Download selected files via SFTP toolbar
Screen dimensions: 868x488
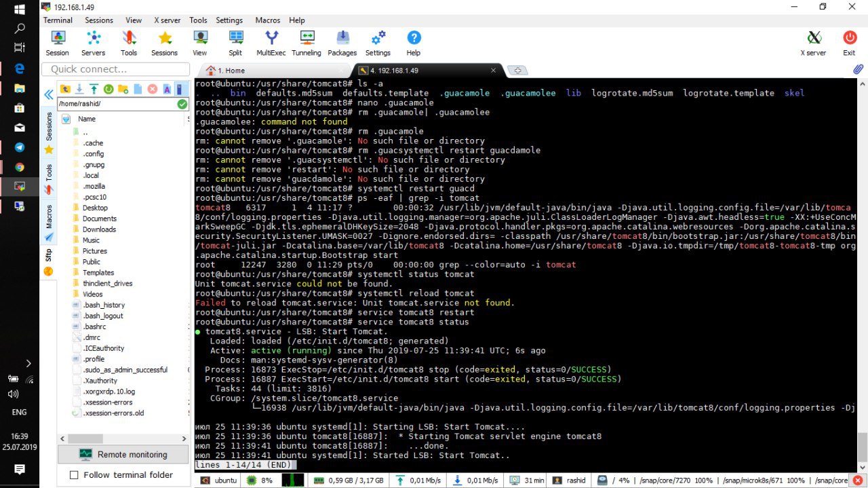click(80, 89)
